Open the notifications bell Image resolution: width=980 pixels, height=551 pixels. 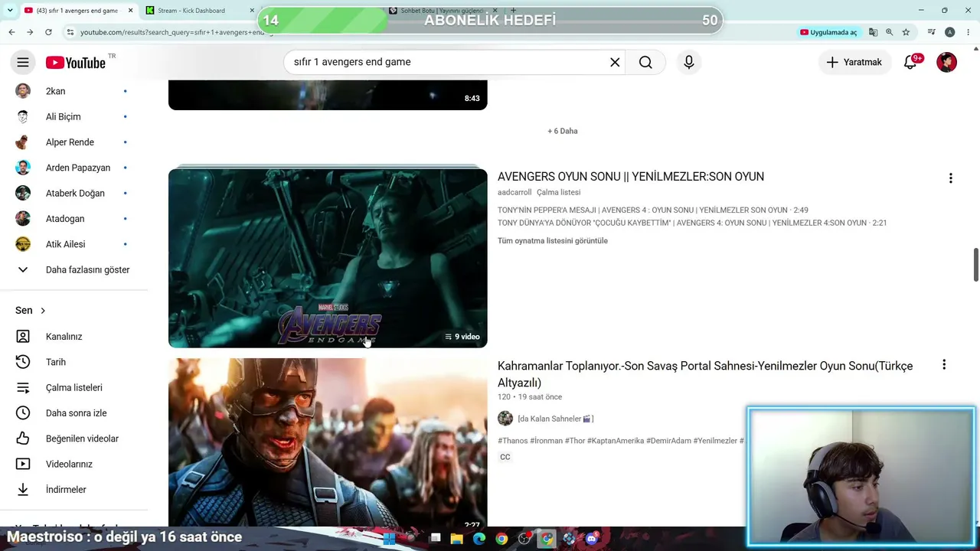(910, 62)
